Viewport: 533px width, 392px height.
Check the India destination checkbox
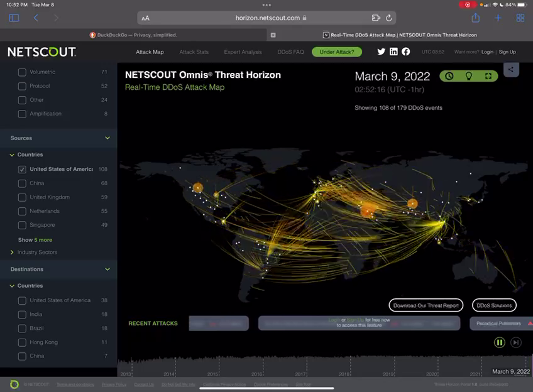pos(22,314)
